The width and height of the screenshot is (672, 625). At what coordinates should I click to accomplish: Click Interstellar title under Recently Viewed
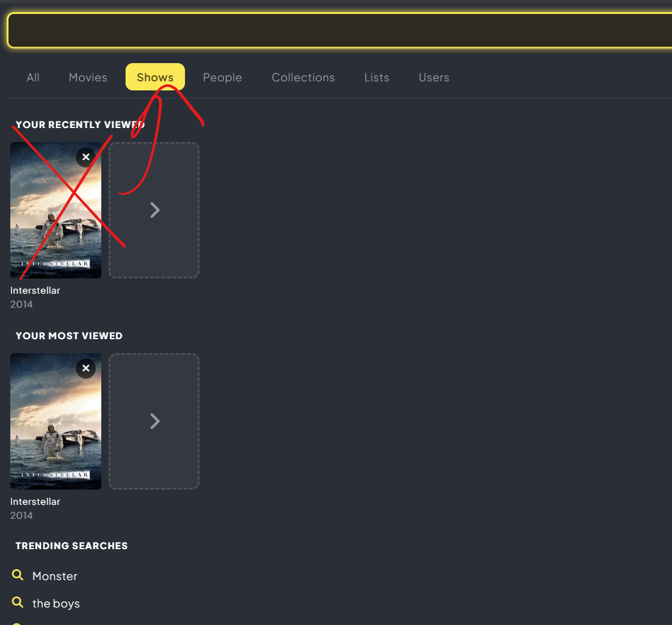[35, 290]
